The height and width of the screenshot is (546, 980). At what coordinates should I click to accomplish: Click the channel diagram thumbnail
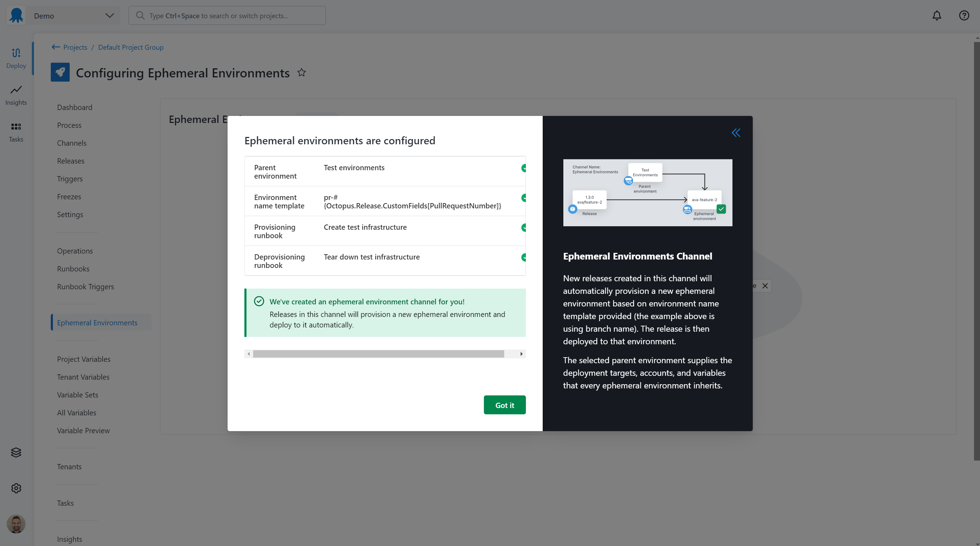click(x=647, y=193)
